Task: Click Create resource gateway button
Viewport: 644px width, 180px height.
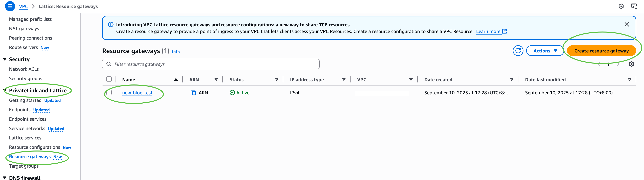Action: pos(601,51)
